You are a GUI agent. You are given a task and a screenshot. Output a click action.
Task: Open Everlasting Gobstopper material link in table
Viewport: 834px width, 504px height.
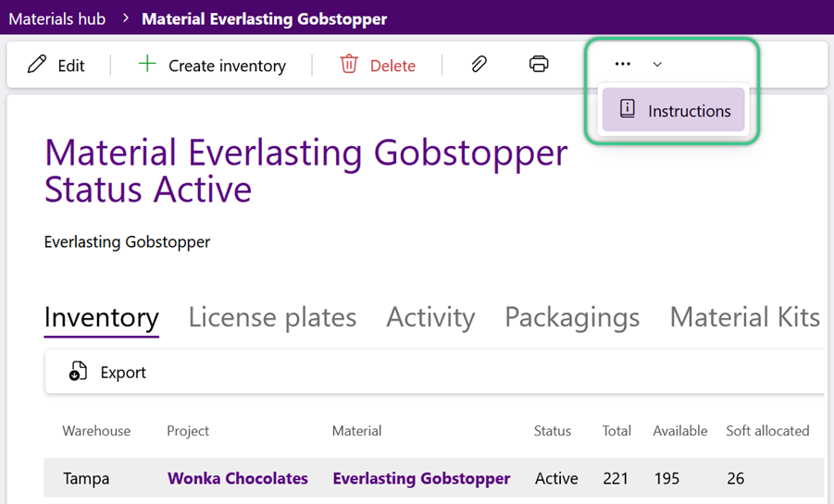click(x=421, y=478)
